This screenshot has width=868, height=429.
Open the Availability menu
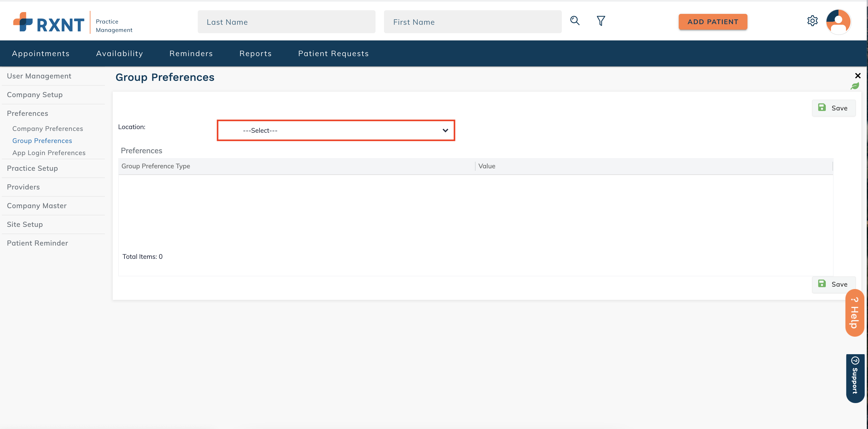120,53
